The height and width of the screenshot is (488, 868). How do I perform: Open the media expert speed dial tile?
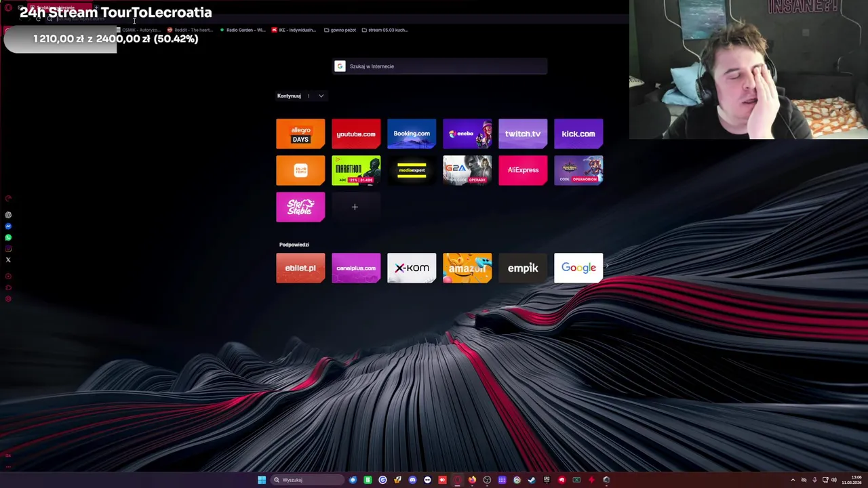click(x=412, y=170)
